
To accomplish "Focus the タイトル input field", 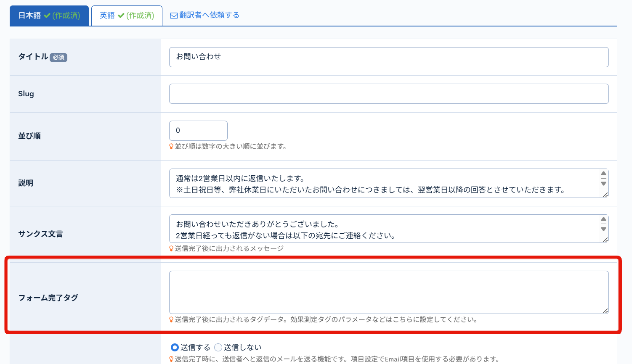I will click(389, 57).
